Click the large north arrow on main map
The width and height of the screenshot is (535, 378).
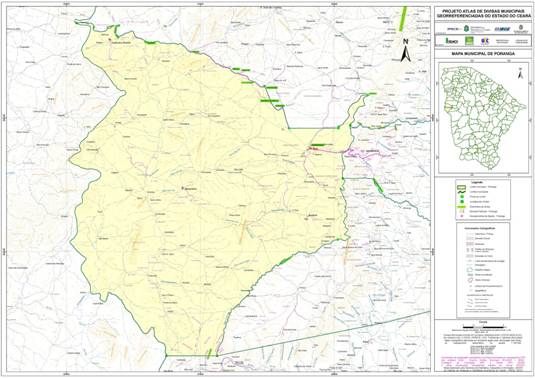[x=405, y=50]
